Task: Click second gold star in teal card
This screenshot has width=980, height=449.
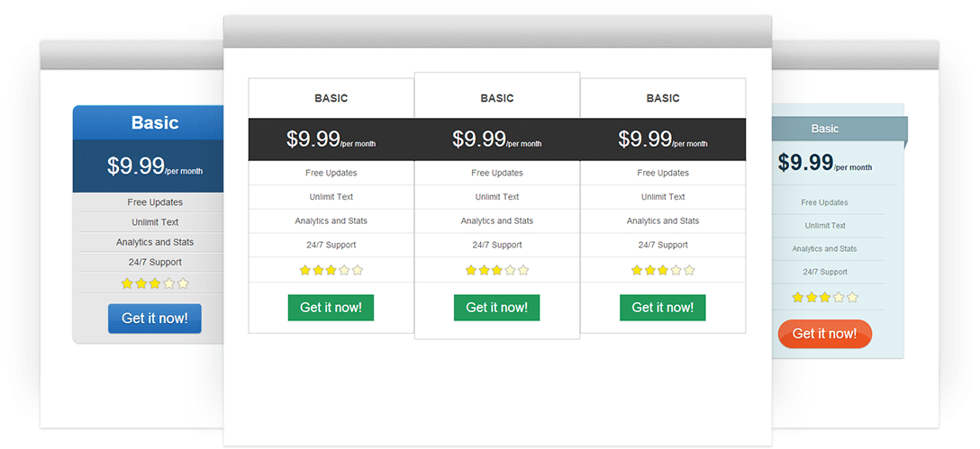Action: (x=812, y=297)
